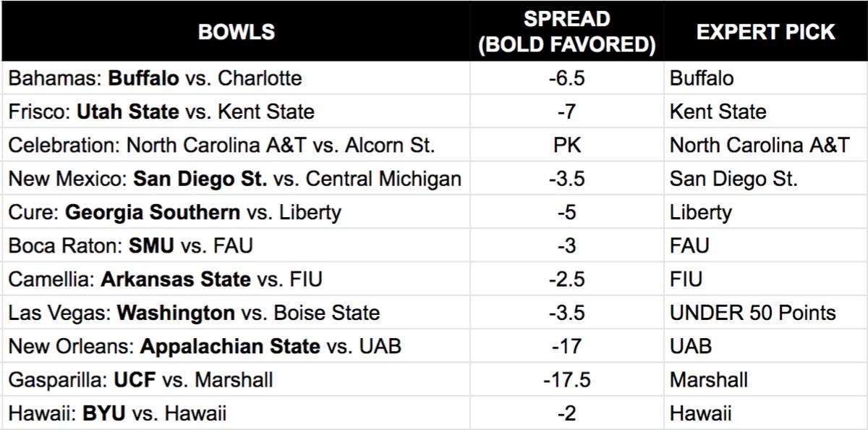Image resolution: width=868 pixels, height=430 pixels.
Task: Click the EXPERT PICK column header
Action: [765, 32]
